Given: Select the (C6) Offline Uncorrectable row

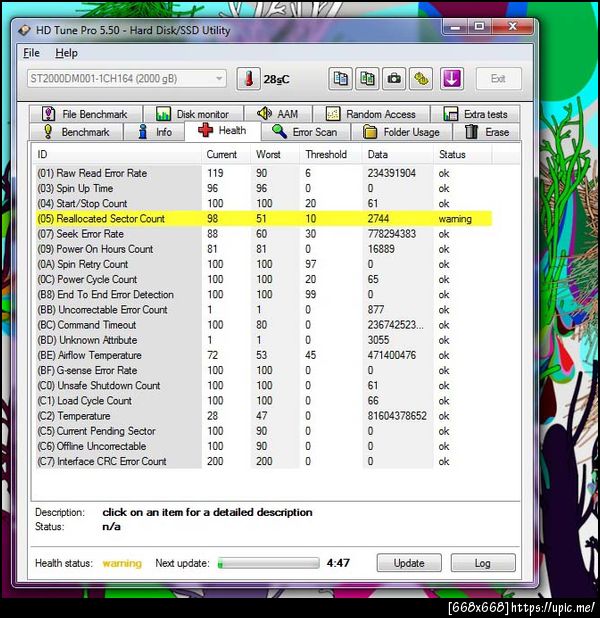Looking at the screenshot, I should (263, 446).
